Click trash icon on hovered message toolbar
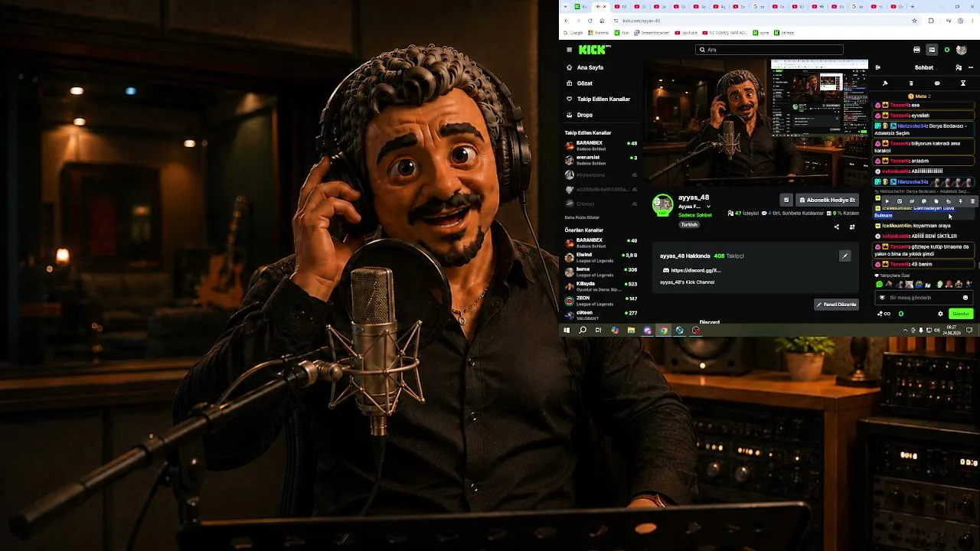The image size is (980, 551). point(972,201)
